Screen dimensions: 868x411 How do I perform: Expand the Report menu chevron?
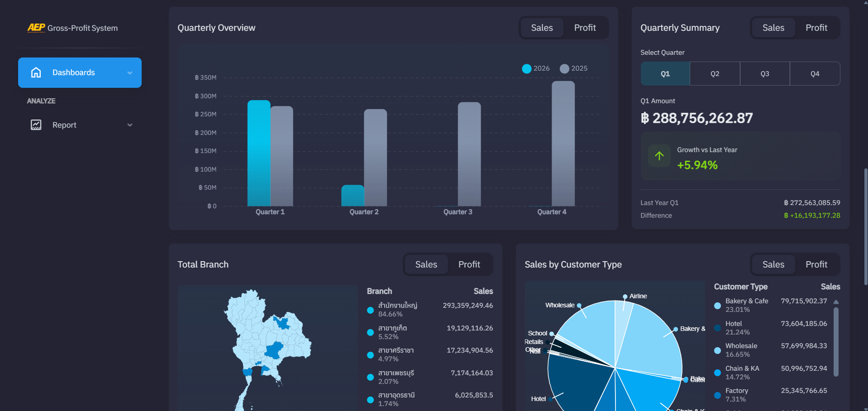(x=130, y=125)
